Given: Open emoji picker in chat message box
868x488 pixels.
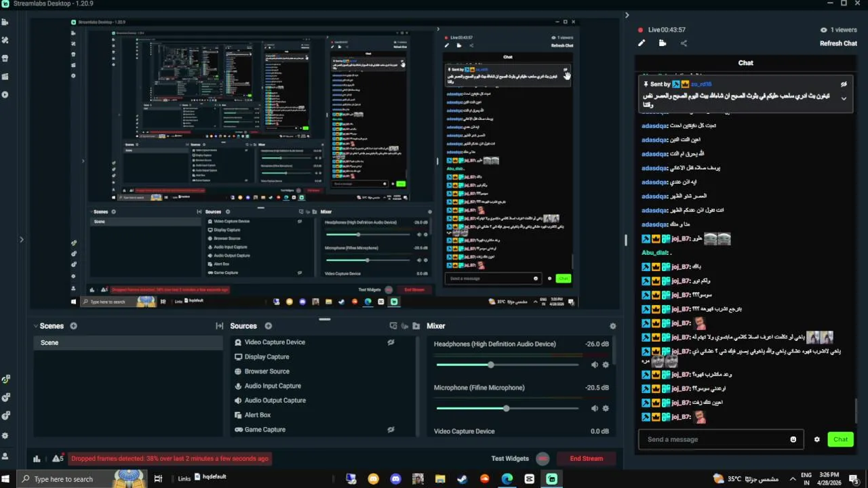Looking at the screenshot, I should [793, 439].
